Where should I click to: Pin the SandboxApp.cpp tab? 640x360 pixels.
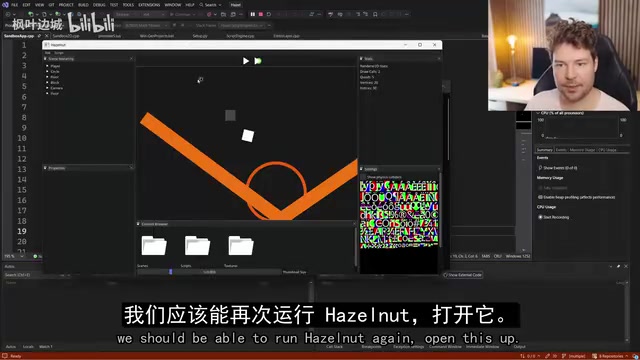click(x=39, y=36)
